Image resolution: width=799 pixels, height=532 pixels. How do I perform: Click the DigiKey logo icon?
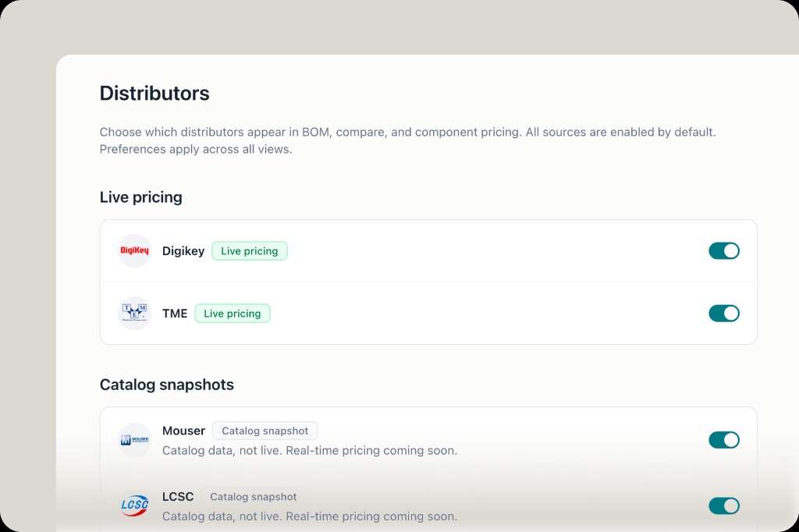pos(134,250)
